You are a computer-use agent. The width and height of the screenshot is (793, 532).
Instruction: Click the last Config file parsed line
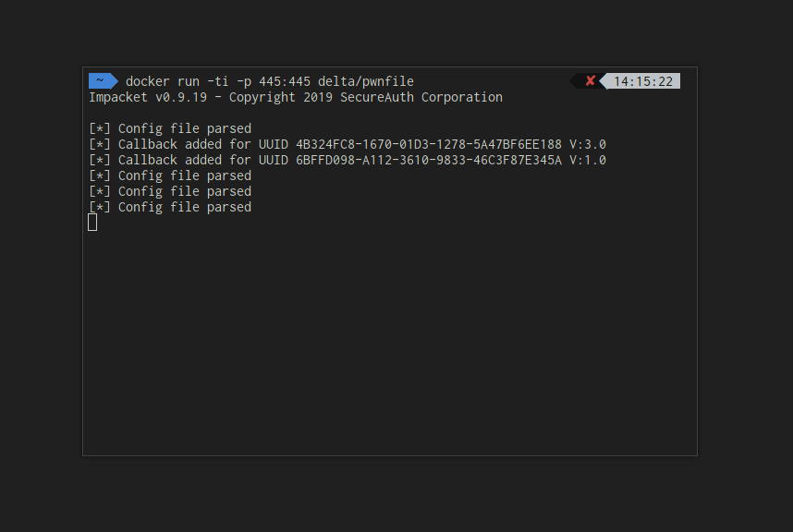(170, 207)
